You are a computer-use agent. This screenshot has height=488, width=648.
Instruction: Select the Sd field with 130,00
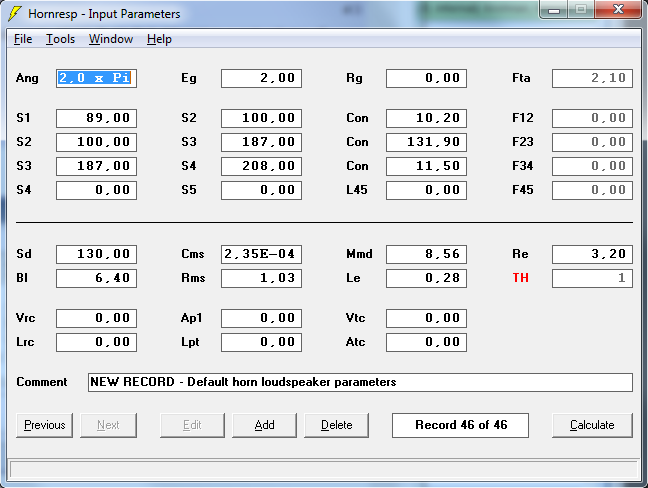tap(96, 254)
